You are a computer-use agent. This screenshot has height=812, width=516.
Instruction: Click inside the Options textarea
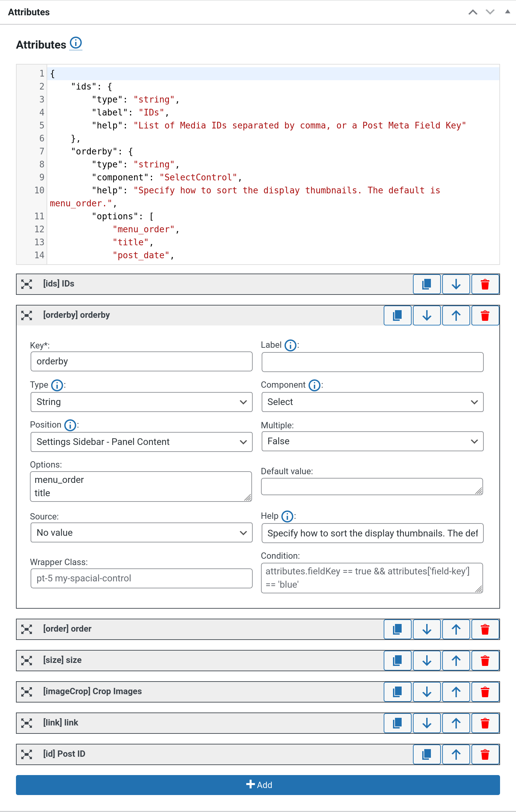click(x=141, y=487)
